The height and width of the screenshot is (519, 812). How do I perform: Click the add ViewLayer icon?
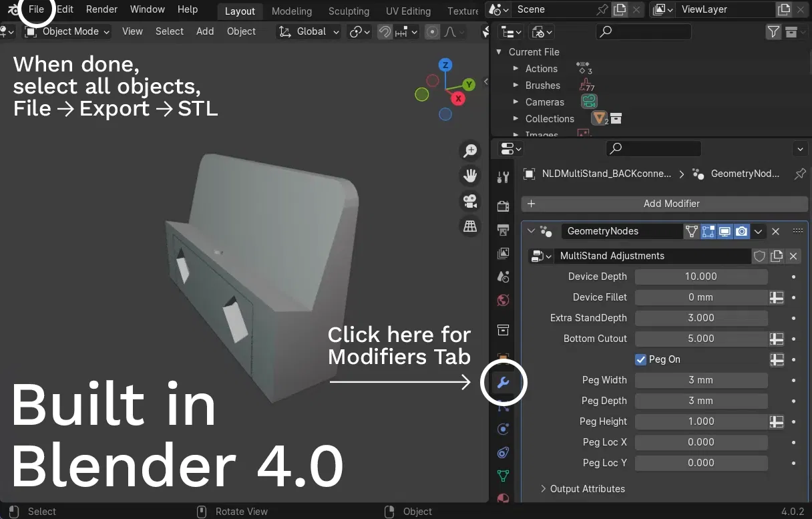(x=784, y=9)
